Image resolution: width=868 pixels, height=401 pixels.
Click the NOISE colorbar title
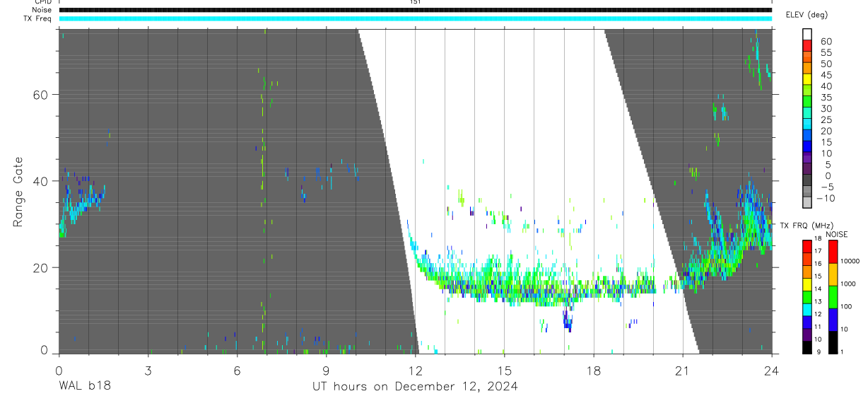[838, 234]
